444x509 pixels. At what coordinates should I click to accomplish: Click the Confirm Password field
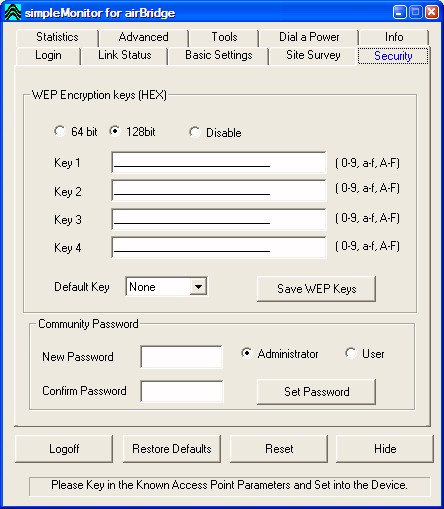(x=182, y=391)
